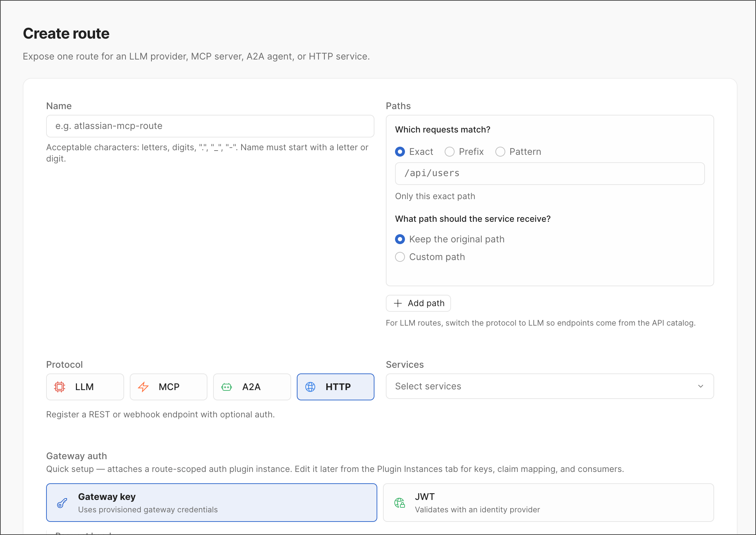Viewport: 756px width, 535px height.
Task: Switch protocol to MCP
Action: click(x=168, y=387)
